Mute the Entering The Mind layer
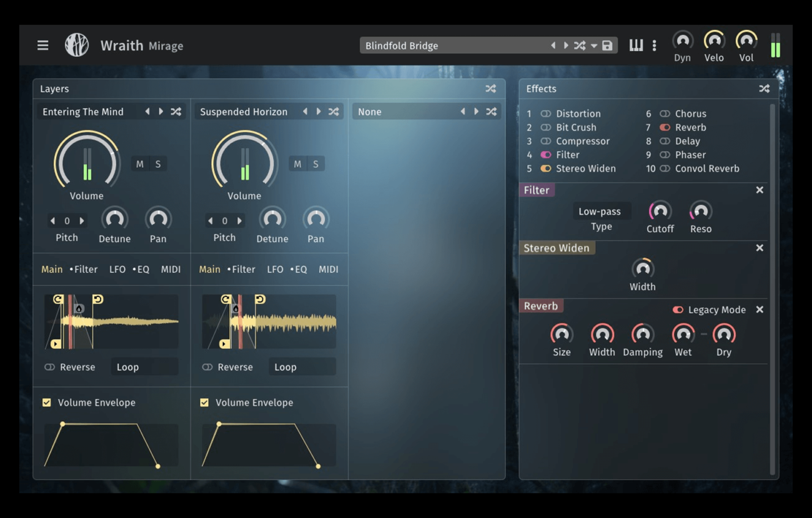Screen dimensions: 812x518 tap(140, 164)
